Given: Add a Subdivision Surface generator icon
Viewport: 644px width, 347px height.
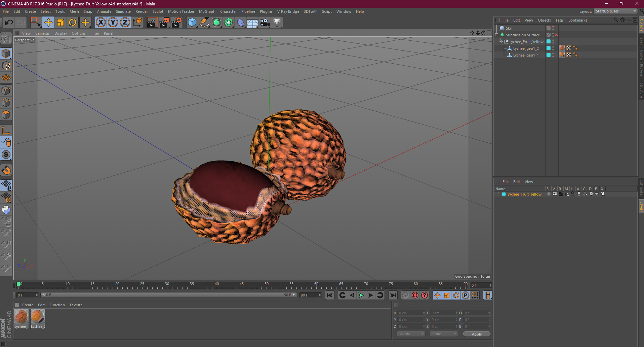Looking at the screenshot, I should pyautogui.click(x=216, y=23).
